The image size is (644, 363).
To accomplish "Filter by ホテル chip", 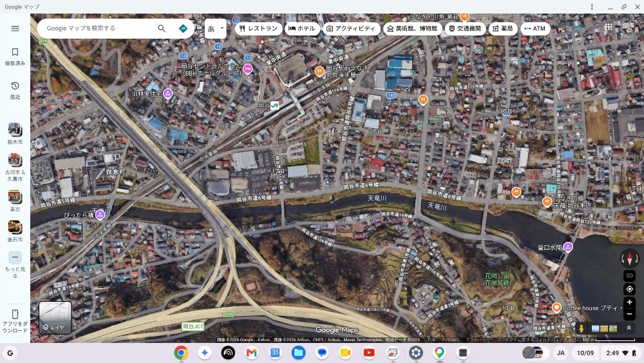I will point(302,28).
